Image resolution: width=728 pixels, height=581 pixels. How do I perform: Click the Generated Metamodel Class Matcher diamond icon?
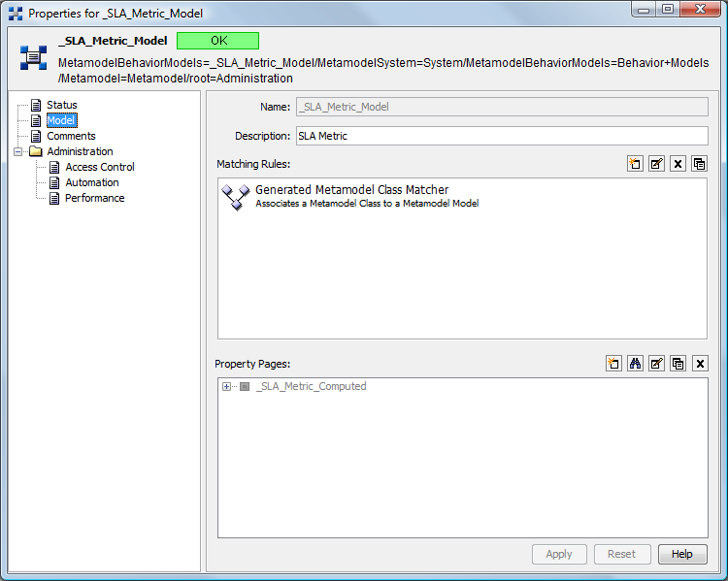click(x=236, y=197)
